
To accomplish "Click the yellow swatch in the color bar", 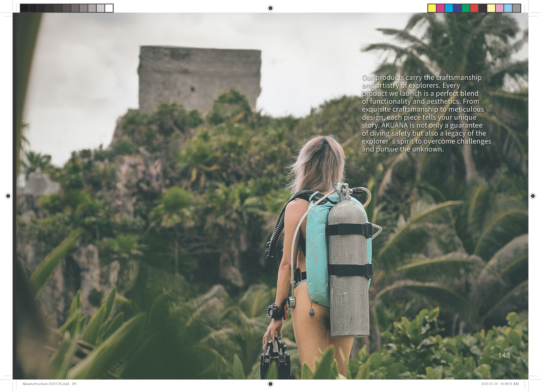I will pos(432,8).
